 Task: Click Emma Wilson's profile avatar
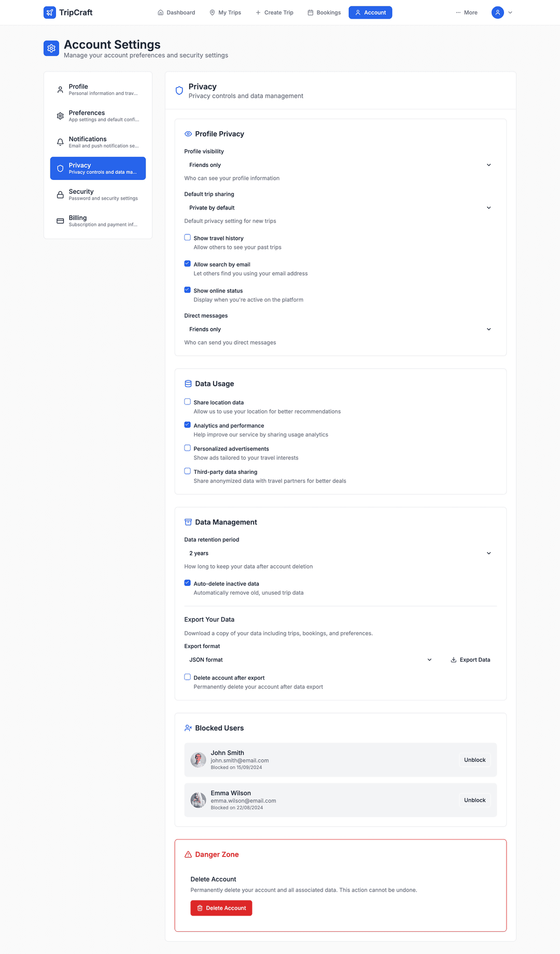pyautogui.click(x=198, y=800)
